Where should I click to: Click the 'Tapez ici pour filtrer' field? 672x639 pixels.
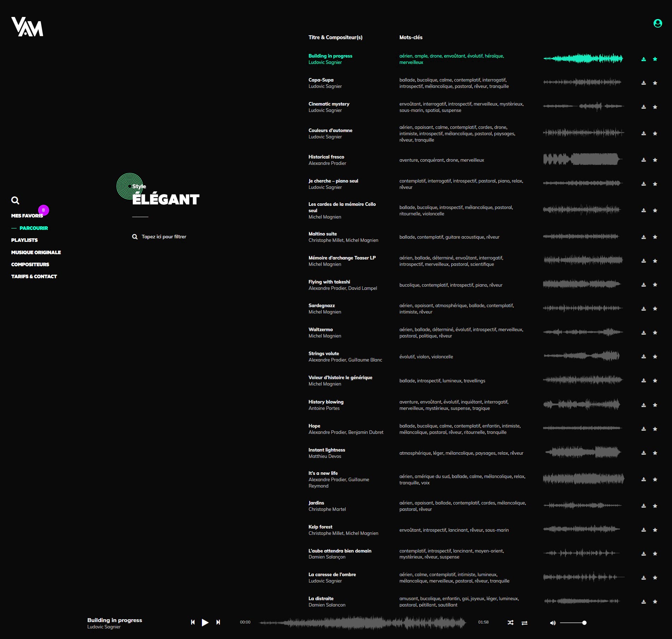(164, 237)
